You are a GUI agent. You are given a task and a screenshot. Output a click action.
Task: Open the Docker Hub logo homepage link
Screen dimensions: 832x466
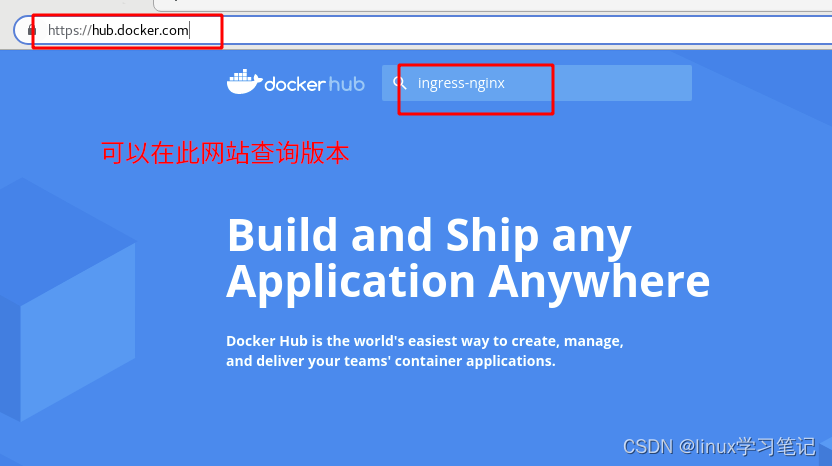click(296, 82)
